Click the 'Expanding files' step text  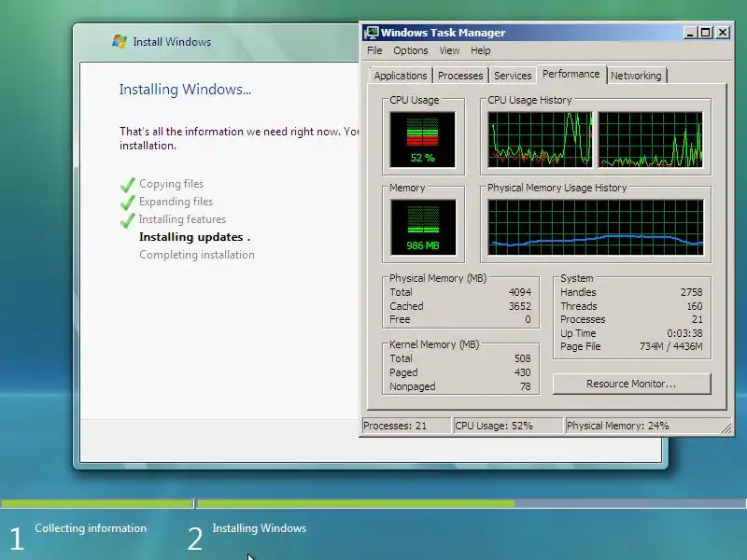176,202
